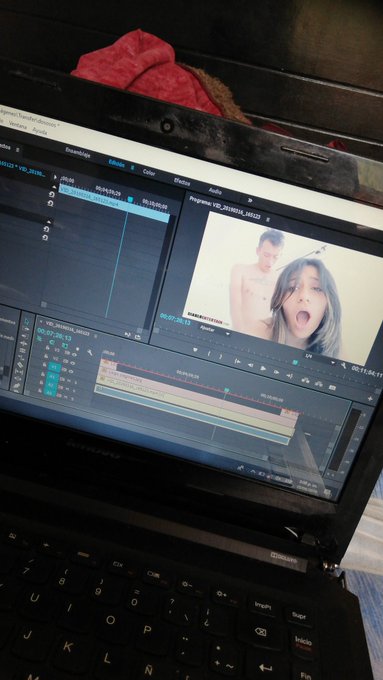Switch to the Efectos workspace tab
Screen dimensions: 383x680
point(182,181)
